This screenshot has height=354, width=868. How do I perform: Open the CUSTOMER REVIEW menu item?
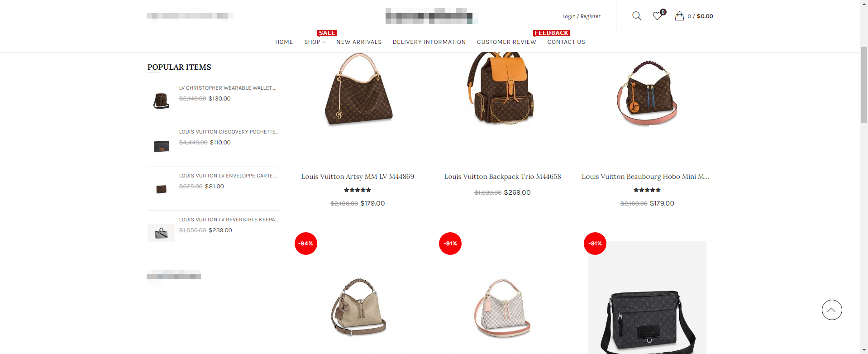tap(506, 42)
